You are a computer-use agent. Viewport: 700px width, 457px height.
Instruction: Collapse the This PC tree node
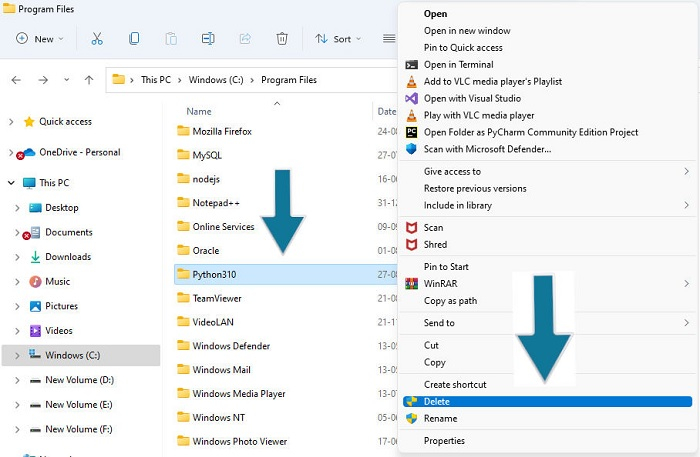point(10,183)
